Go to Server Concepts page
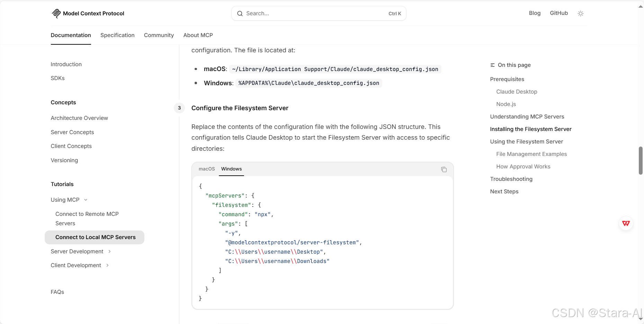The width and height of the screenshot is (644, 324). click(x=72, y=132)
